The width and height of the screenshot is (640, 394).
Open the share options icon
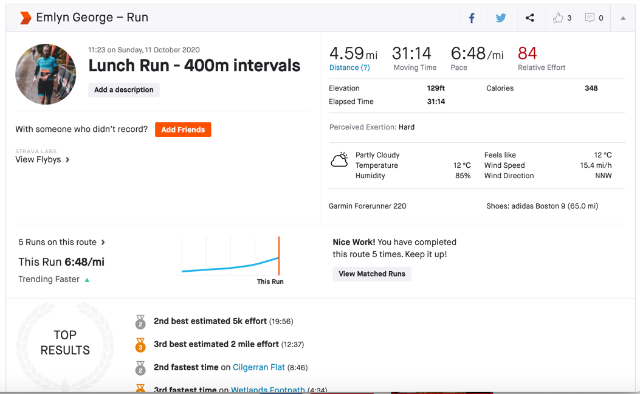coord(530,18)
